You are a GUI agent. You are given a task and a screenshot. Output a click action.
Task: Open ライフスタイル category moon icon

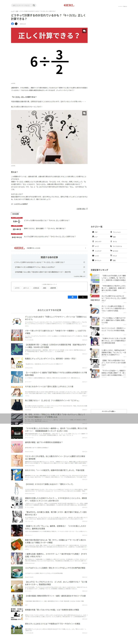(111, 246)
